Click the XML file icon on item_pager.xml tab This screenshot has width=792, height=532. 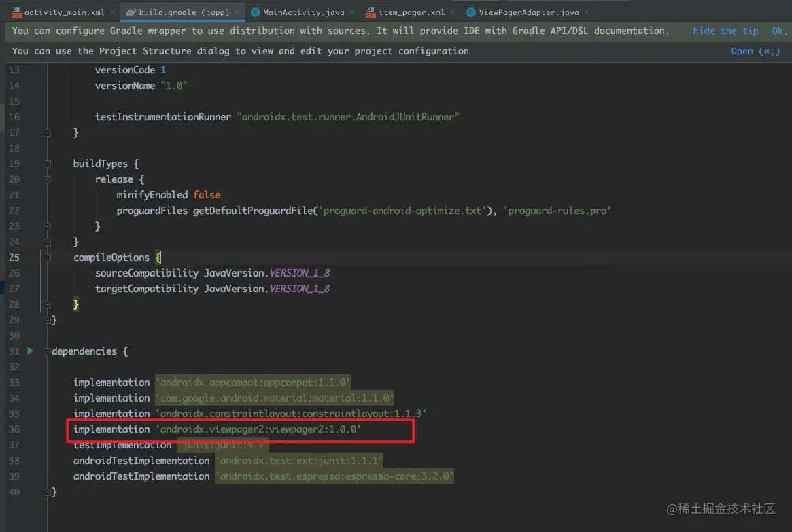pyautogui.click(x=371, y=12)
